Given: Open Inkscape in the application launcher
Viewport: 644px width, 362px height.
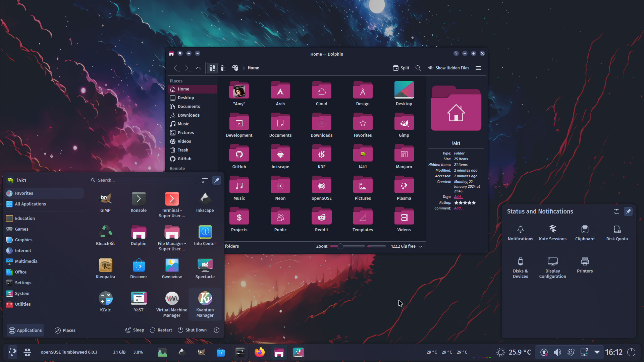Looking at the screenshot, I should tap(205, 199).
